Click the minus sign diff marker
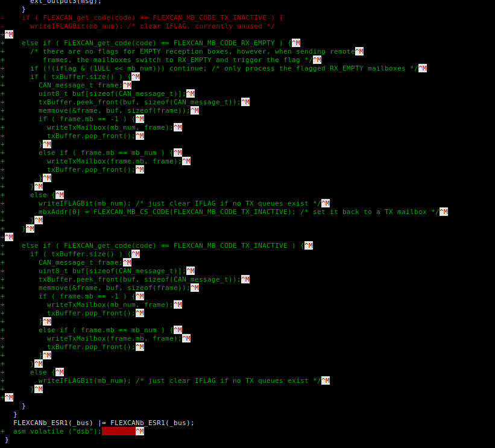 click(3, 17)
